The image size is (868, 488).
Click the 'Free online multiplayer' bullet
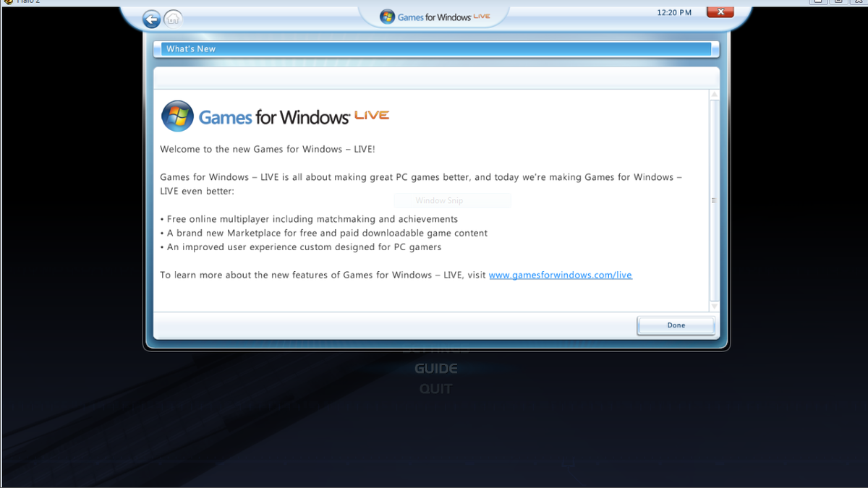click(309, 219)
